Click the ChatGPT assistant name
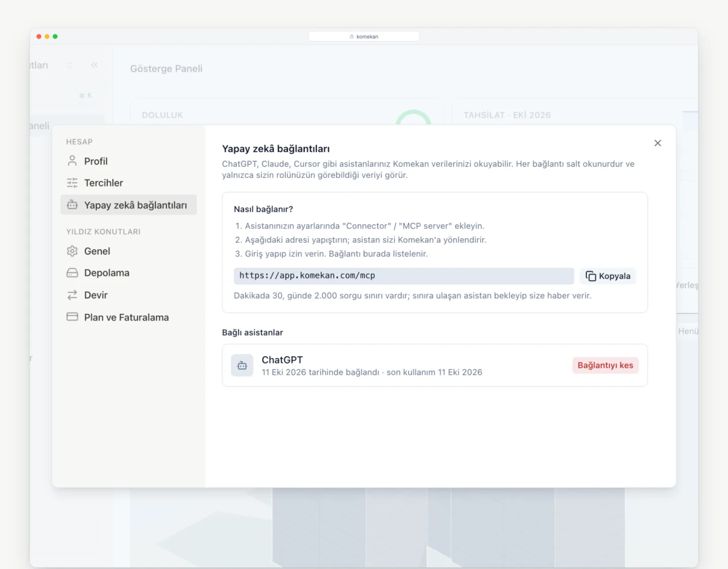 click(x=282, y=360)
